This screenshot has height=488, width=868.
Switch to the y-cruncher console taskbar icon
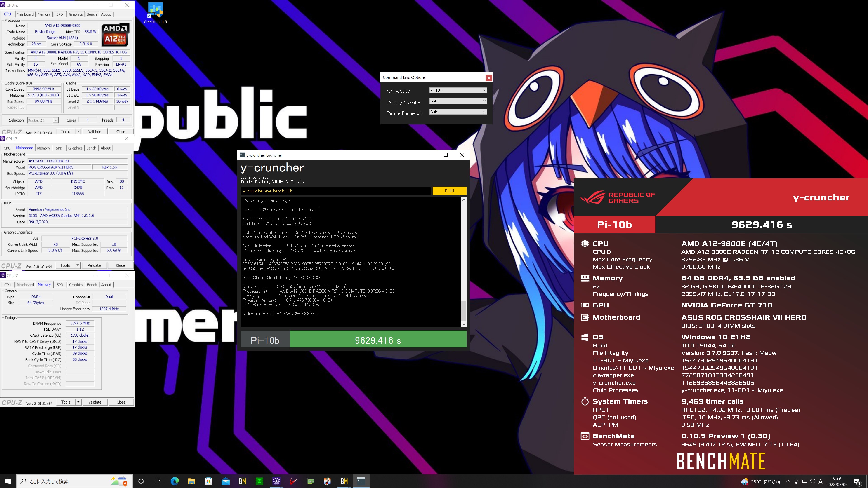(361, 481)
